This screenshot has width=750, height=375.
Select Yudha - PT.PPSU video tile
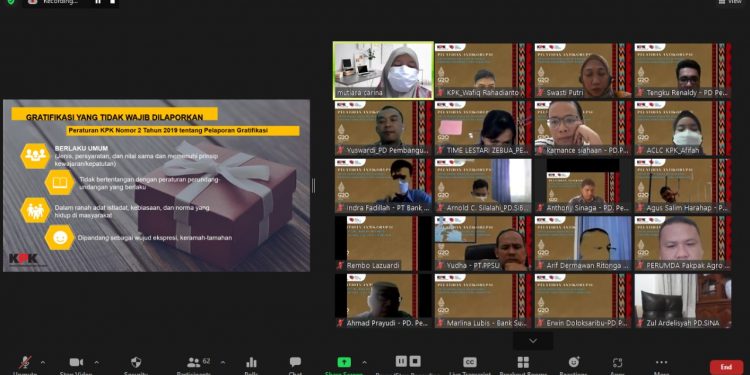click(x=483, y=243)
